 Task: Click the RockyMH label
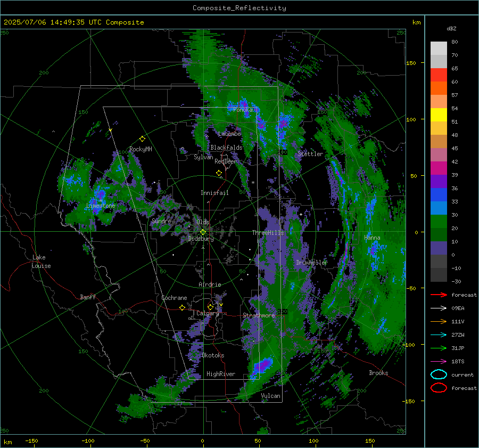click(141, 149)
